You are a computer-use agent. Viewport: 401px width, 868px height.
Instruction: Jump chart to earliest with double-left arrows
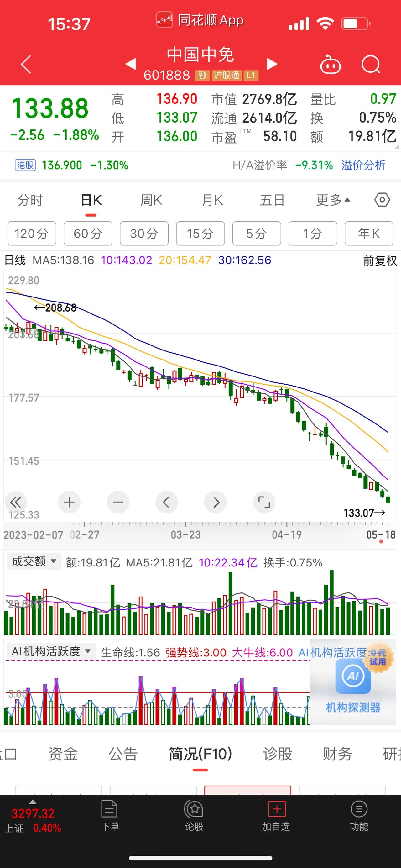15,502
